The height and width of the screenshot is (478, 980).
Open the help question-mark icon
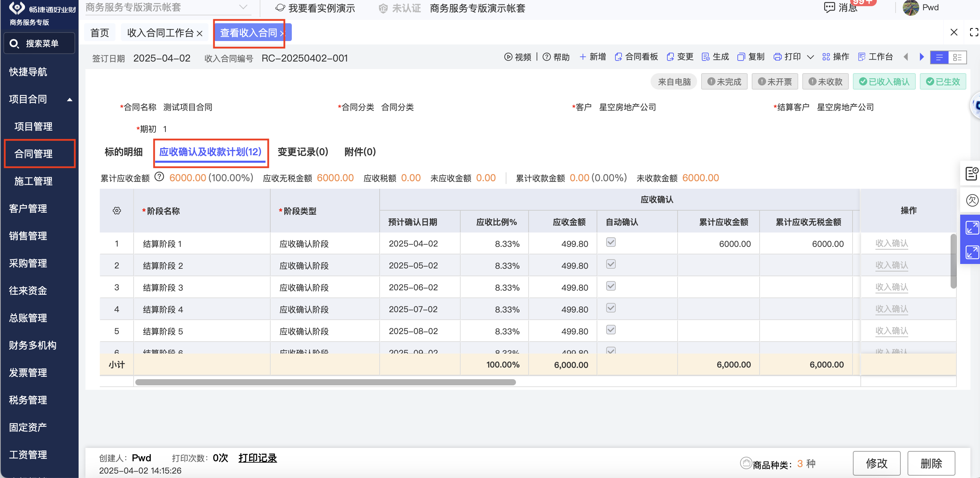(x=546, y=57)
